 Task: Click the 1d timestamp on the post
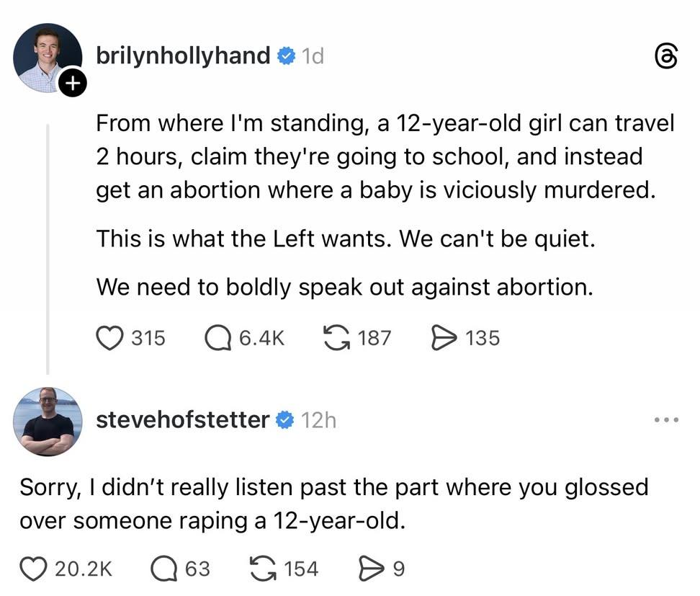point(312,55)
